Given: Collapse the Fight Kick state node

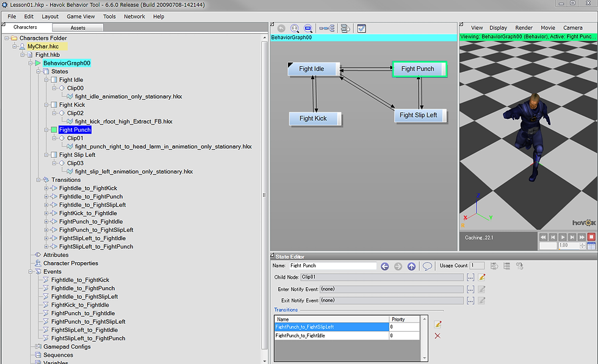Looking at the screenshot, I should click(46, 105).
